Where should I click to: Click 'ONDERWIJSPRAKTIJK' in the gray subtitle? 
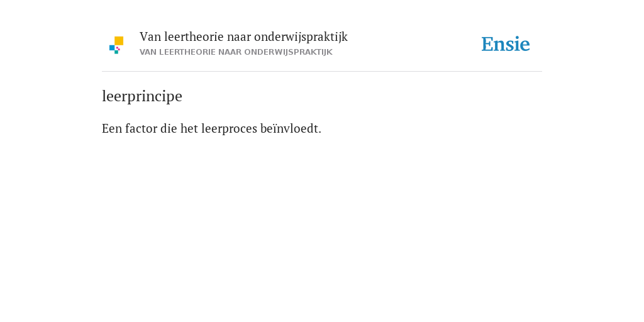pos(288,52)
